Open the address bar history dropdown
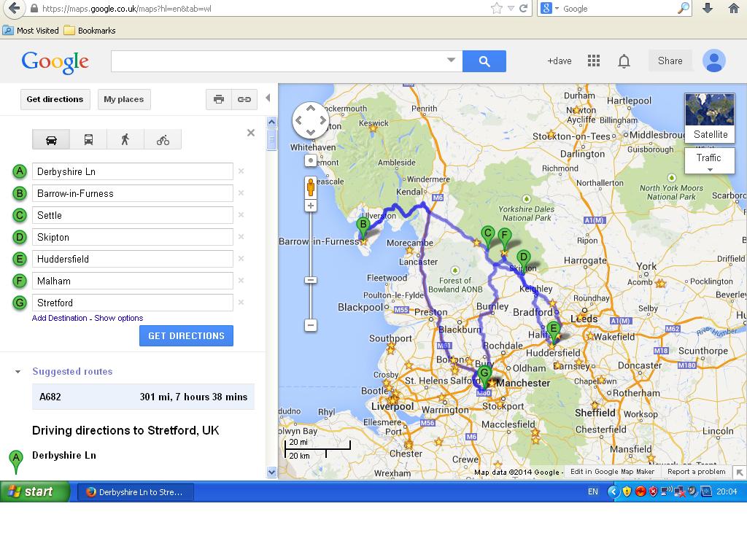The width and height of the screenshot is (747, 560). coord(511,9)
